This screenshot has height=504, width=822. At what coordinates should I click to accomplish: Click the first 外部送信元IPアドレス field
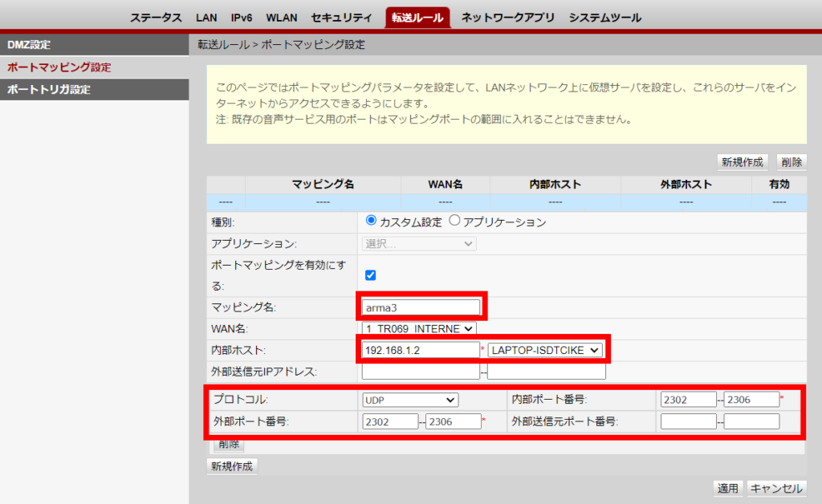(421, 372)
